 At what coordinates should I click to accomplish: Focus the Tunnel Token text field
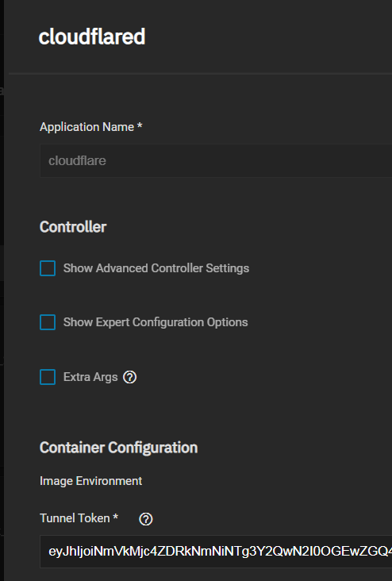pyautogui.click(x=216, y=552)
